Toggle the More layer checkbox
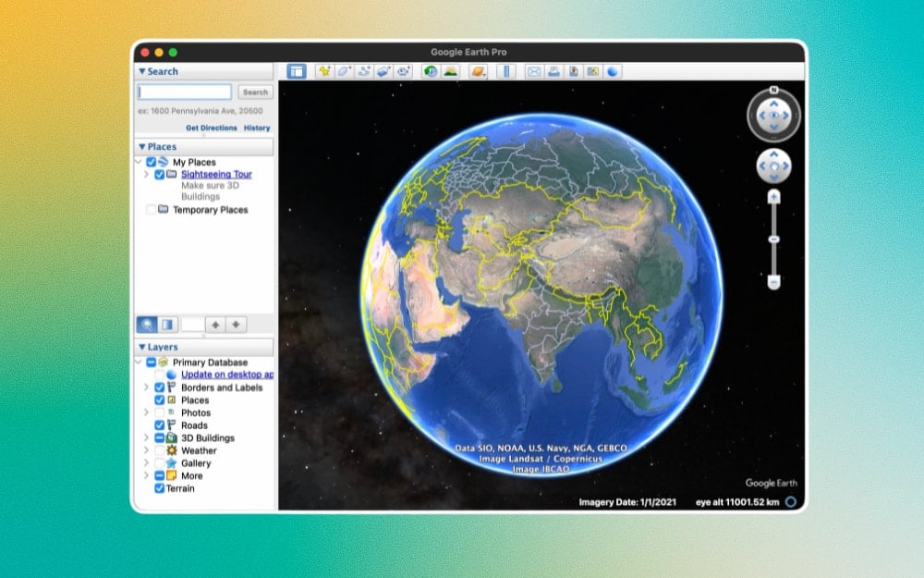924x578 pixels. tap(160, 476)
